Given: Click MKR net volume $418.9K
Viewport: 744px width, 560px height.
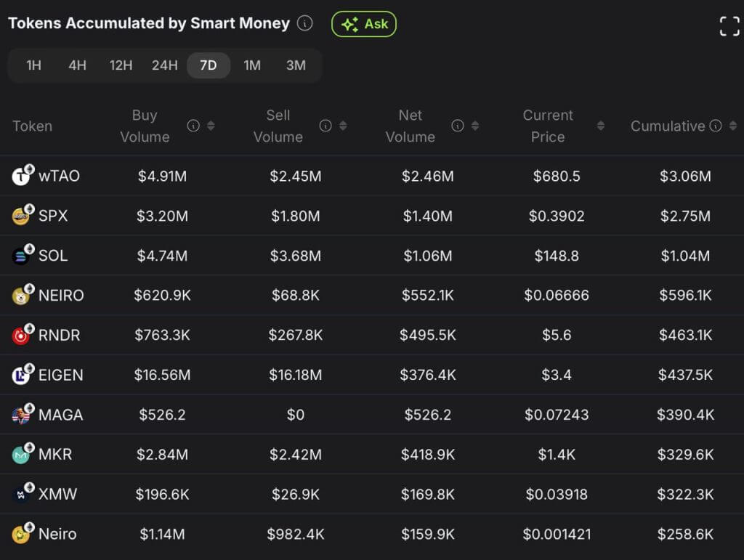Looking at the screenshot, I should point(427,455).
